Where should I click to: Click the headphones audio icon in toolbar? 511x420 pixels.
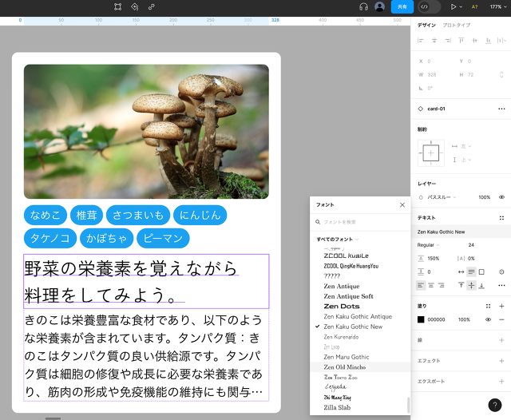click(363, 6)
